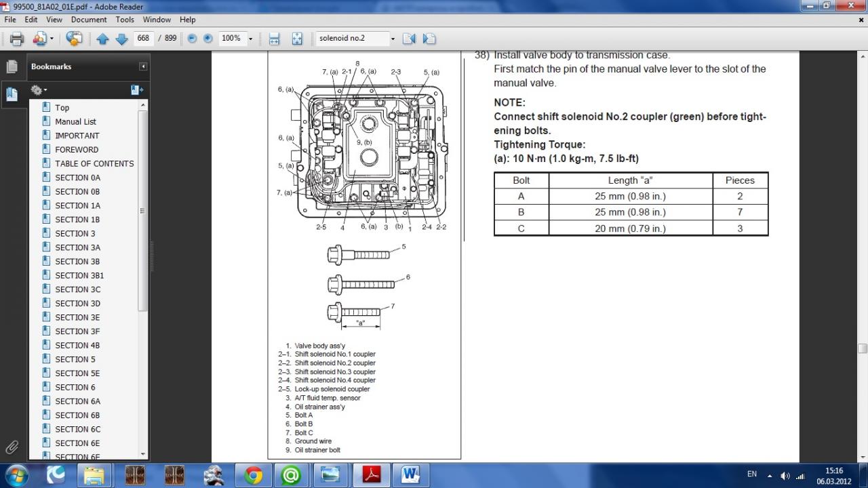Open the zoom level dropdown
868x488 pixels.
pyautogui.click(x=250, y=39)
